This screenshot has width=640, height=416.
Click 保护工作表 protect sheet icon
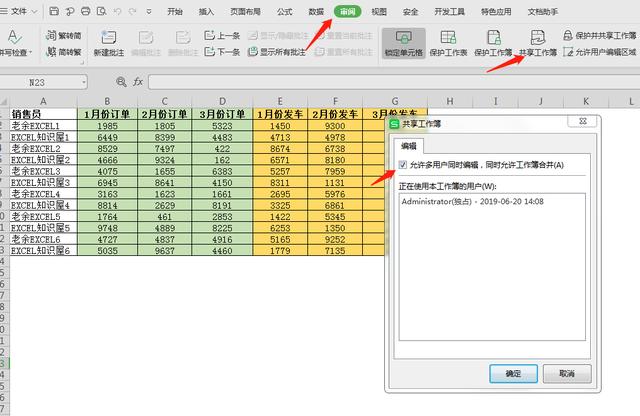448,43
